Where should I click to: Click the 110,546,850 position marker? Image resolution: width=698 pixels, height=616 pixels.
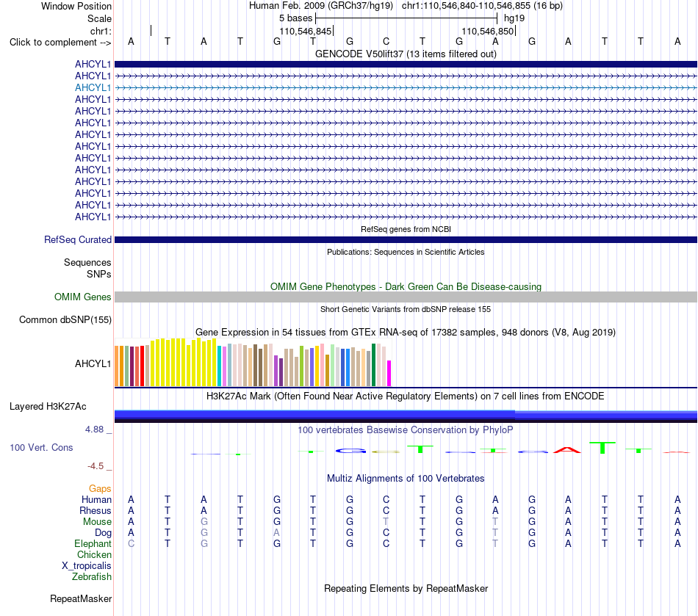pos(487,31)
